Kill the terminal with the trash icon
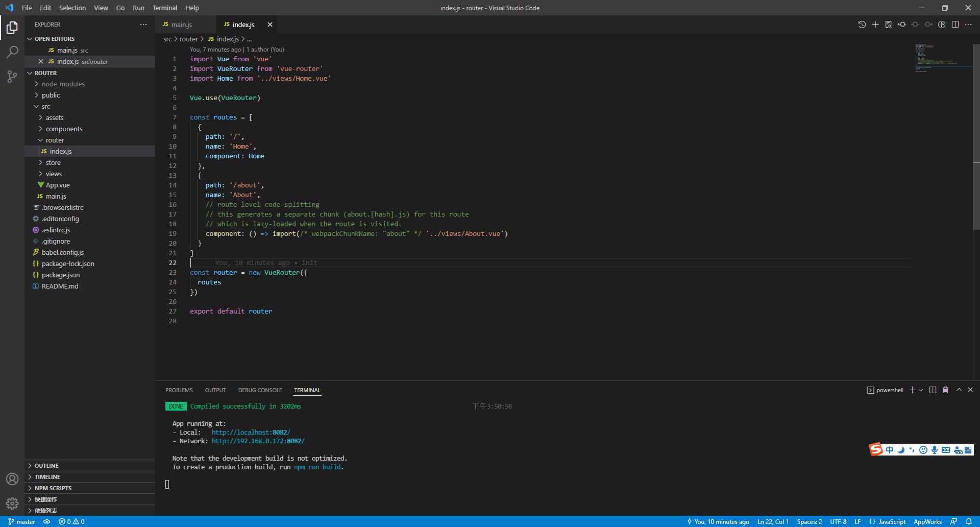Screen dimensions: 980x527 (x=945, y=390)
